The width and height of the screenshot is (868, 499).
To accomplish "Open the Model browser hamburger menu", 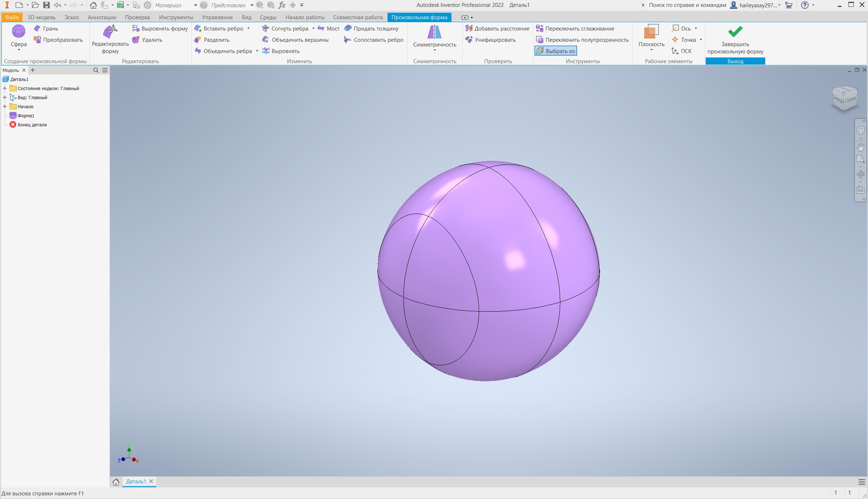I will point(105,70).
